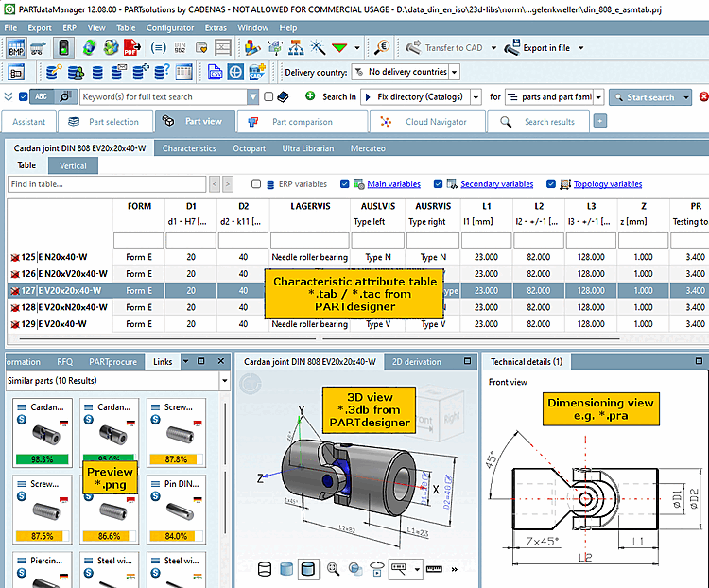709x588 pixels.
Task: Expand the Fix directory (Catalogs) dropdown
Action: [x=476, y=96]
